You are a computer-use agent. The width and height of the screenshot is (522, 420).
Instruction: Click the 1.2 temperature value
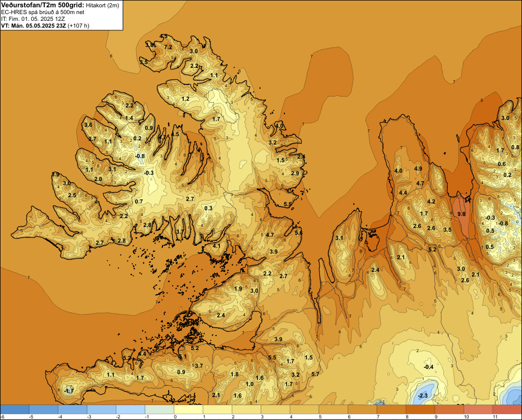point(185,99)
